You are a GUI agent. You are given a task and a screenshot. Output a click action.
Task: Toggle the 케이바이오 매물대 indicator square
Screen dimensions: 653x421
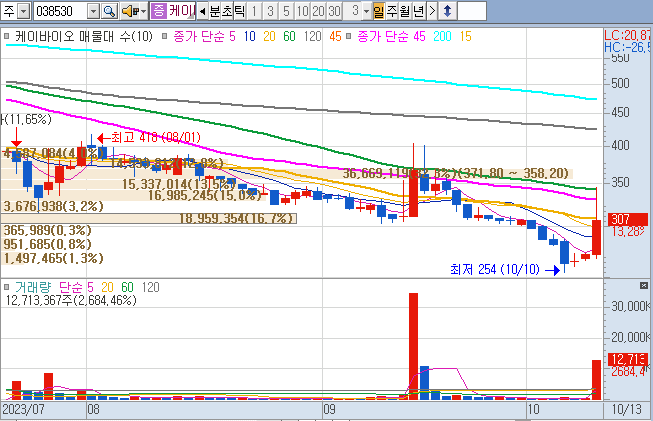point(7,37)
